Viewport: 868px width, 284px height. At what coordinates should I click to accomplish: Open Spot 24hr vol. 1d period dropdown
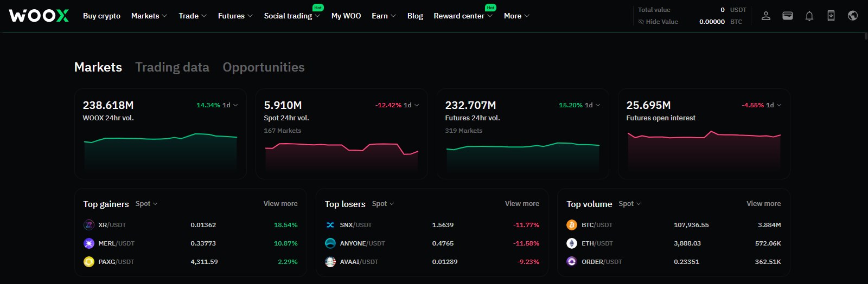tap(411, 105)
